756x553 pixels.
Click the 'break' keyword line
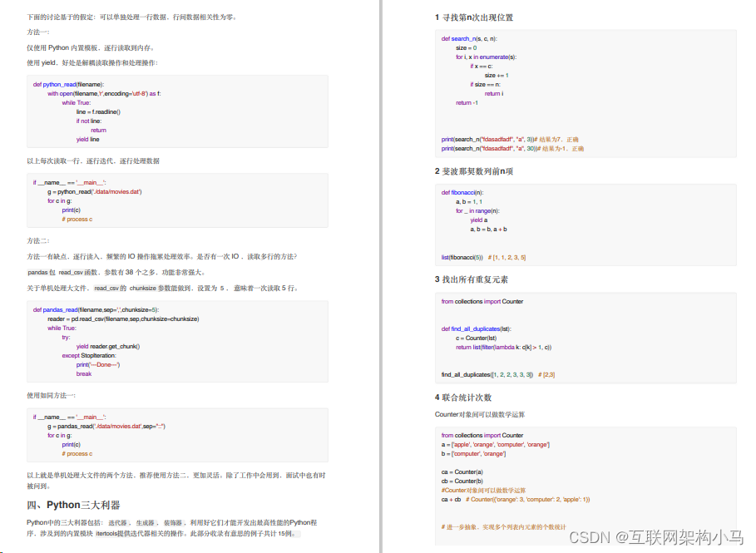tap(84, 374)
